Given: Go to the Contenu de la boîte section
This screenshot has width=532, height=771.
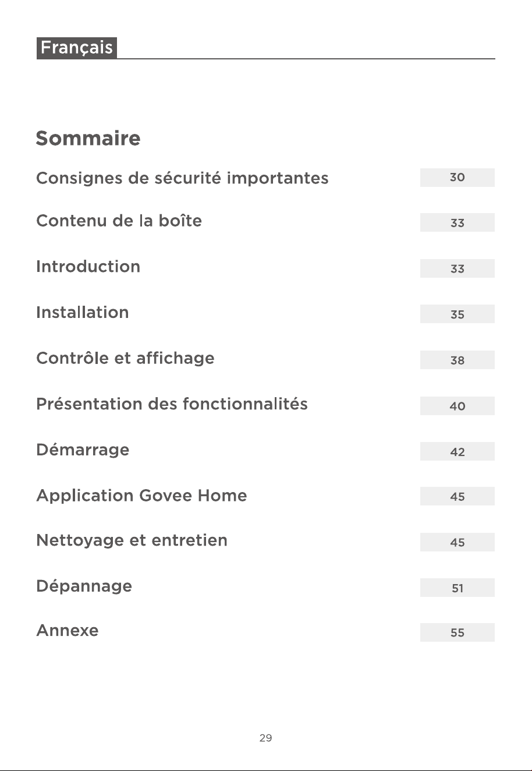Looking at the screenshot, I should click(119, 221).
